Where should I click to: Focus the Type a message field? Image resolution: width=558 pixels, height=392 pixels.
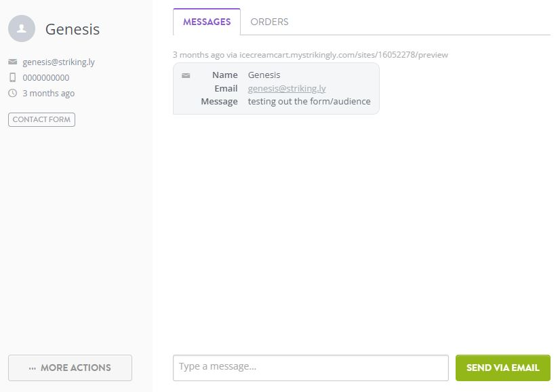click(311, 368)
